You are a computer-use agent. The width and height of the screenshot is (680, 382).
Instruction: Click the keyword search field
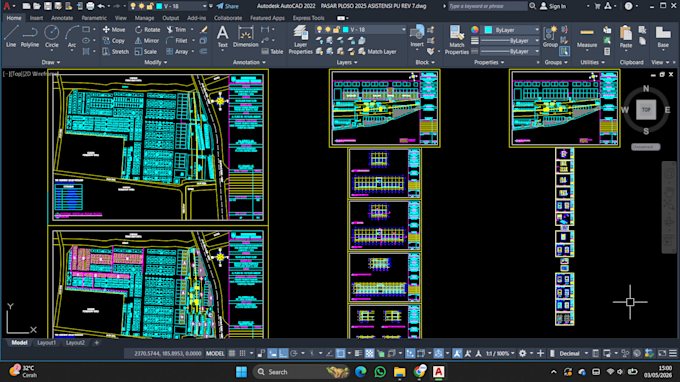(487, 6)
